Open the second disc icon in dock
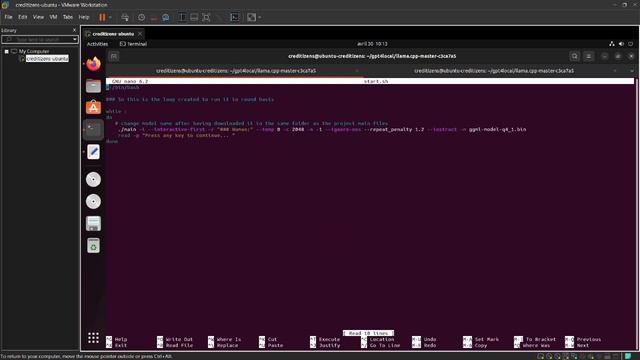This screenshot has height=360, width=640. [x=93, y=202]
